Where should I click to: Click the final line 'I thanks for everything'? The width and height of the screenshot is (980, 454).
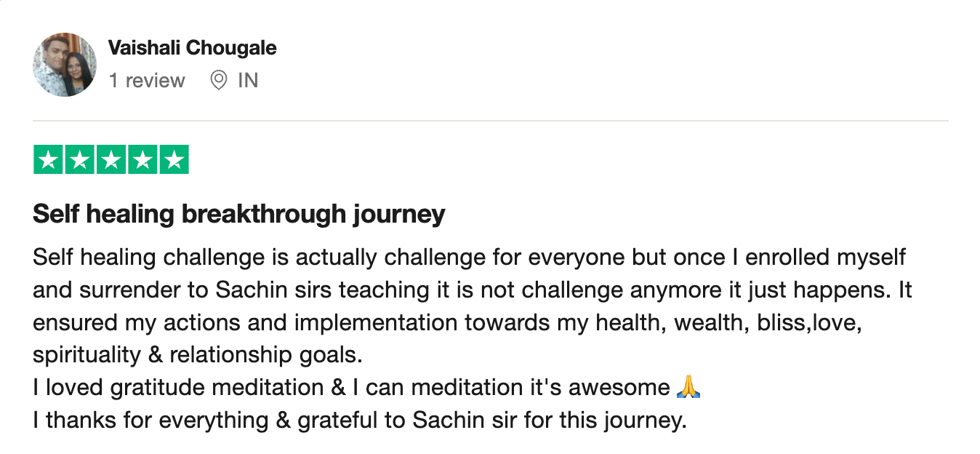coord(359,421)
